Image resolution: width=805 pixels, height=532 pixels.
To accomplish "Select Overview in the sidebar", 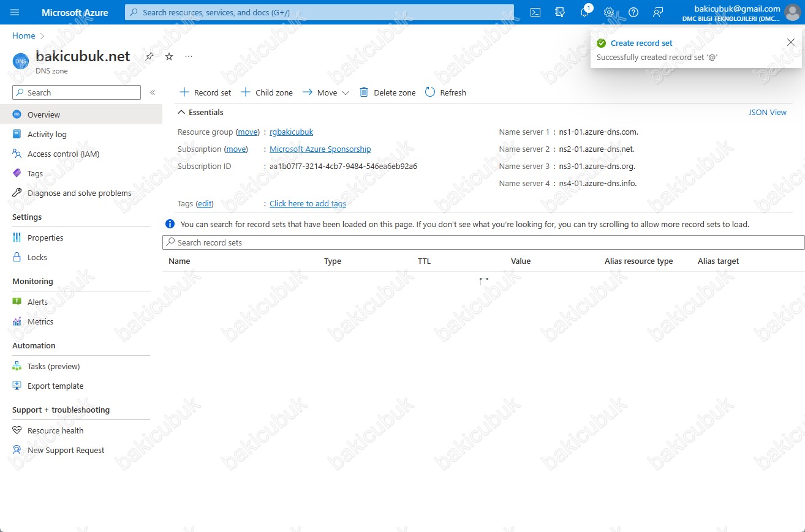I will point(81,114).
